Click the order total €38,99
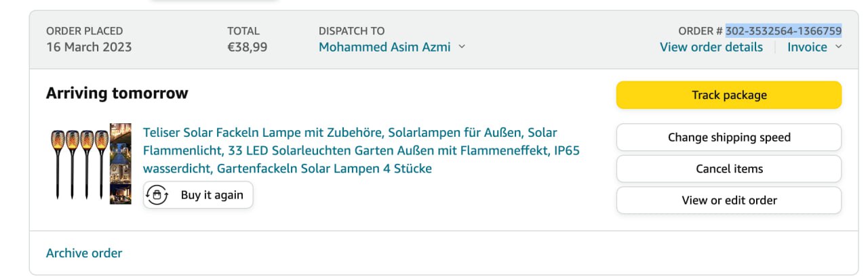This screenshot has width=868, height=279. tap(247, 47)
